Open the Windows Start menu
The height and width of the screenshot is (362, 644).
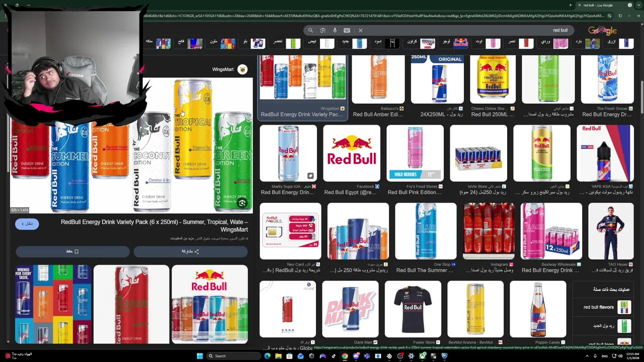click(200, 356)
